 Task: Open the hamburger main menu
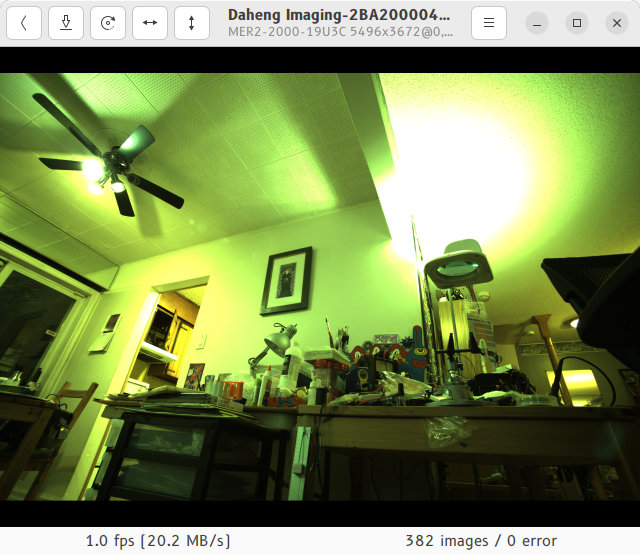[488, 23]
